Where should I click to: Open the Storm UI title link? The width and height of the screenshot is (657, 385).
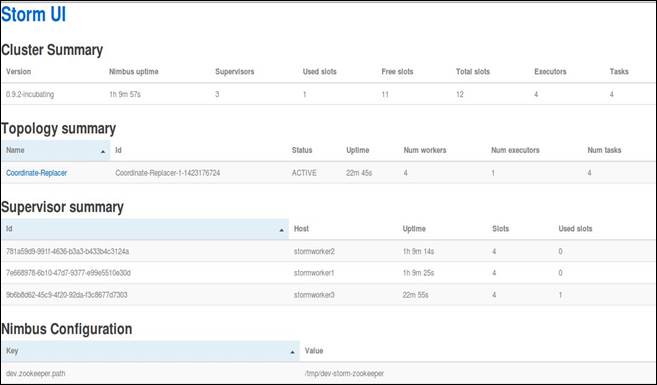click(x=34, y=14)
